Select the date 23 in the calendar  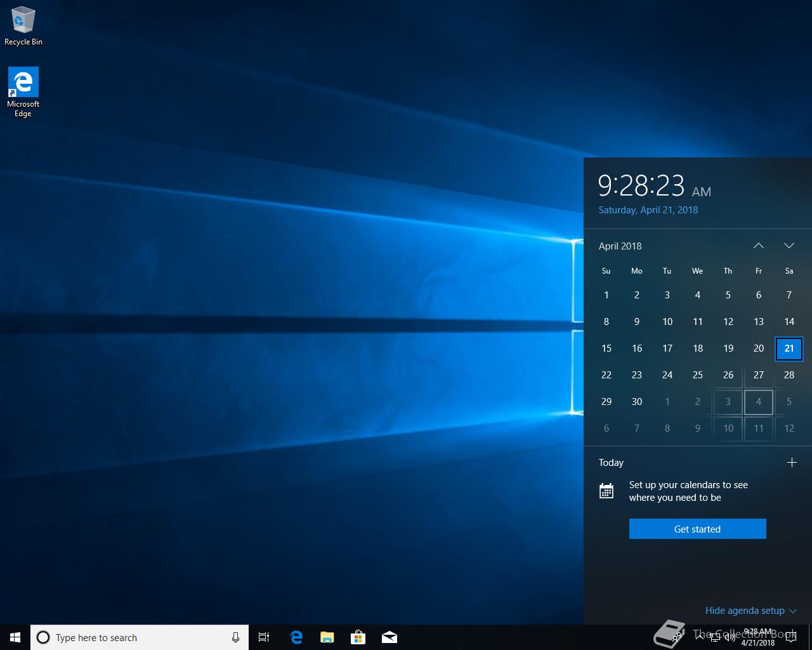click(637, 375)
